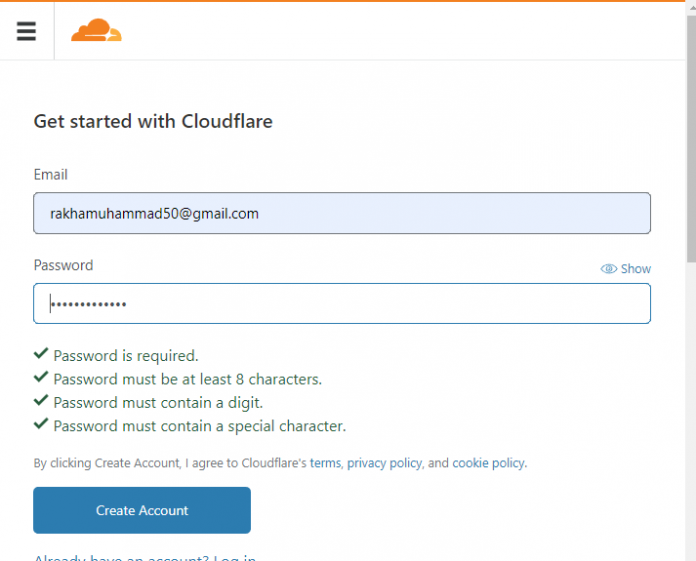
Task: Open Cloudflare's terms link
Action: pos(325,463)
